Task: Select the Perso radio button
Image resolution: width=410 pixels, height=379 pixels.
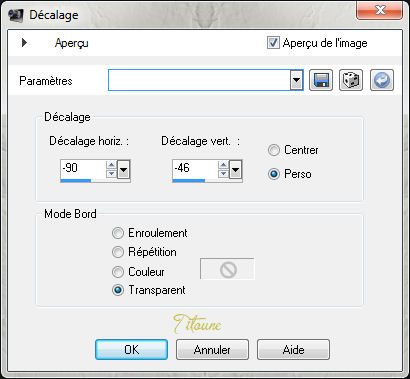Action: click(274, 174)
